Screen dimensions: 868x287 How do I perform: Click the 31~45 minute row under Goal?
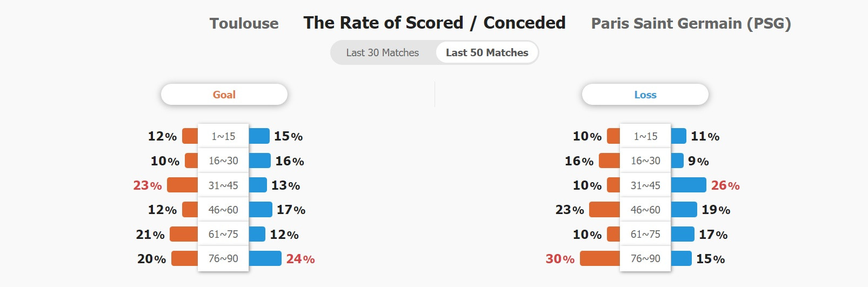223,185
